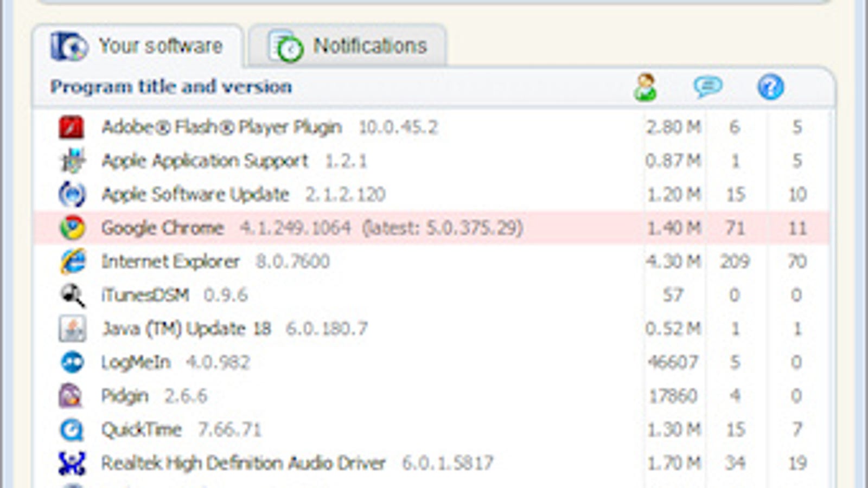Click the blue question mark header icon

pyautogui.click(x=770, y=87)
